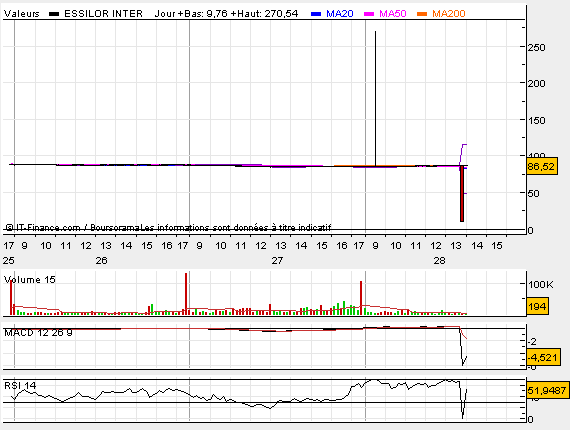
Task: Click the MACD 12 26 9 label
Action: pyautogui.click(x=38, y=333)
